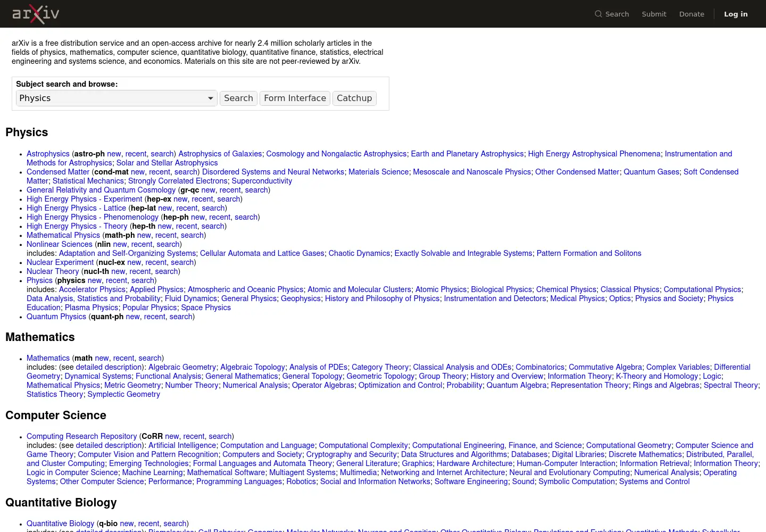The width and height of the screenshot is (766, 532).
Task: Open Materials Science category link
Action: point(378,172)
